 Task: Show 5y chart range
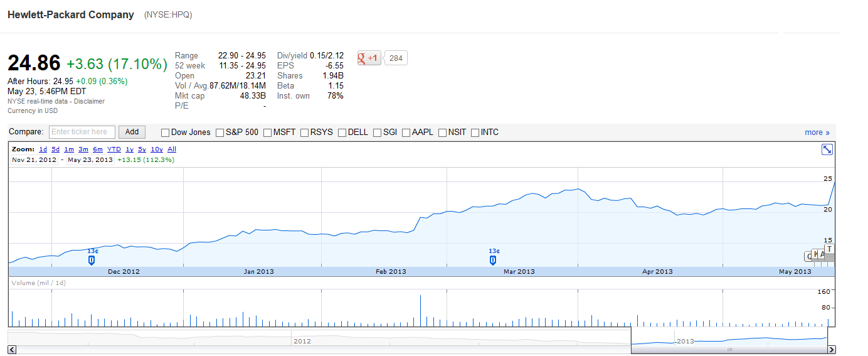pos(142,149)
